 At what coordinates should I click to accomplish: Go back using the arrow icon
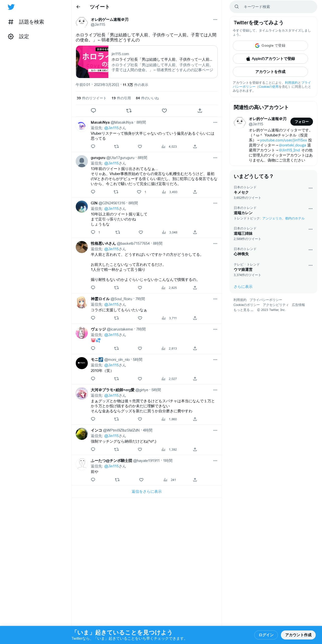pos(78,7)
